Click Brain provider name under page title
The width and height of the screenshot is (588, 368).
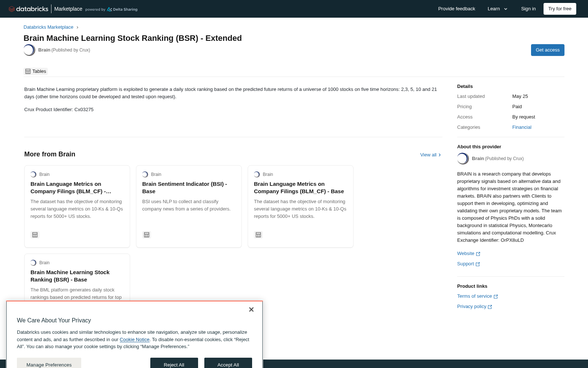[44, 50]
